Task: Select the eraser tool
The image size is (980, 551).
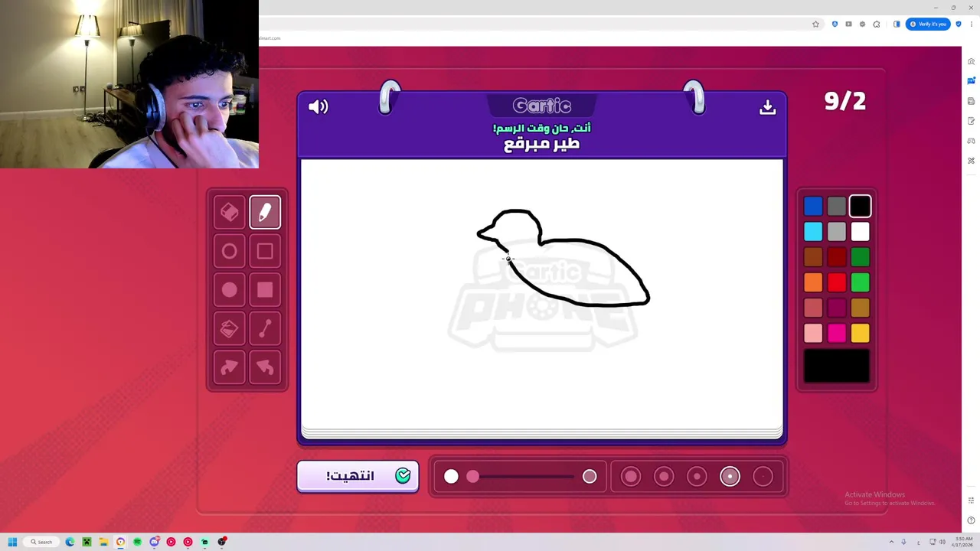Action: pos(230,213)
